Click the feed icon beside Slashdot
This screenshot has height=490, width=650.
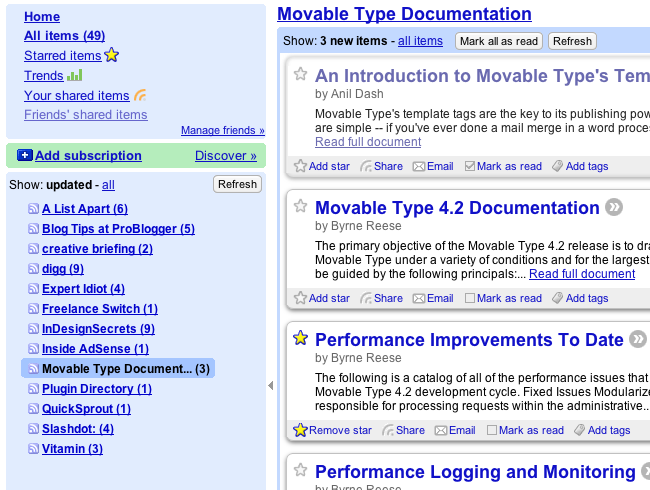pos(33,429)
